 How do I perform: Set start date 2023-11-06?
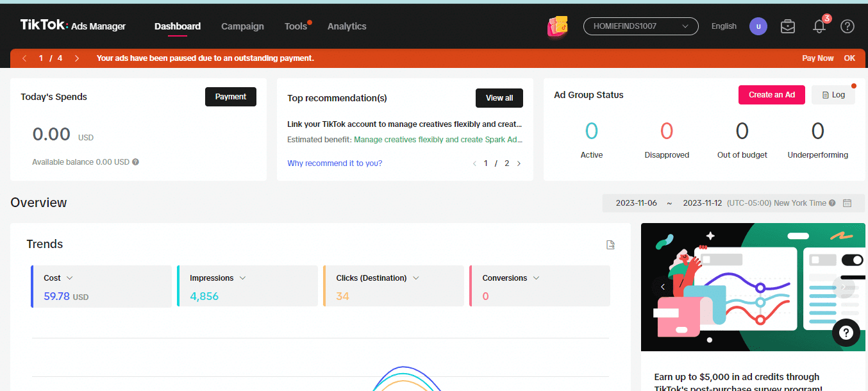tap(637, 203)
